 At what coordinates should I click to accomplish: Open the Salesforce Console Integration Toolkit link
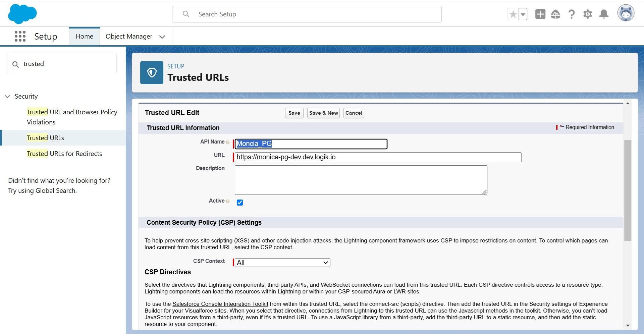[x=220, y=304]
